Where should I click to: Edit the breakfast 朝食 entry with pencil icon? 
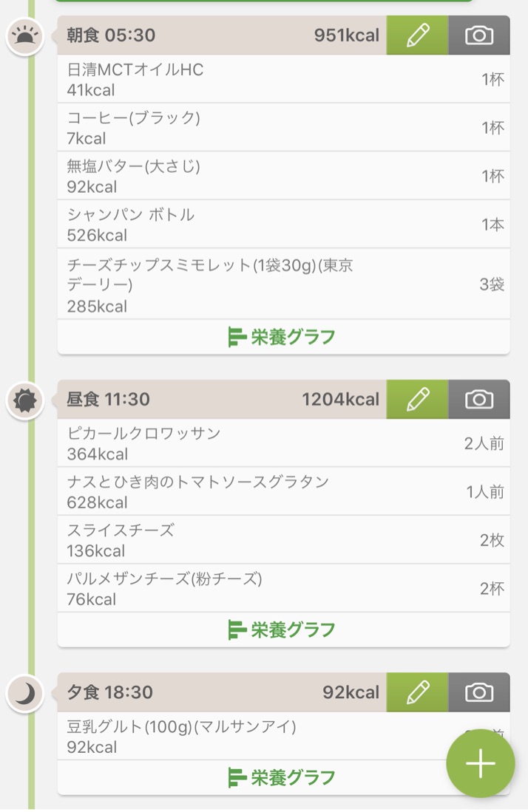417,35
